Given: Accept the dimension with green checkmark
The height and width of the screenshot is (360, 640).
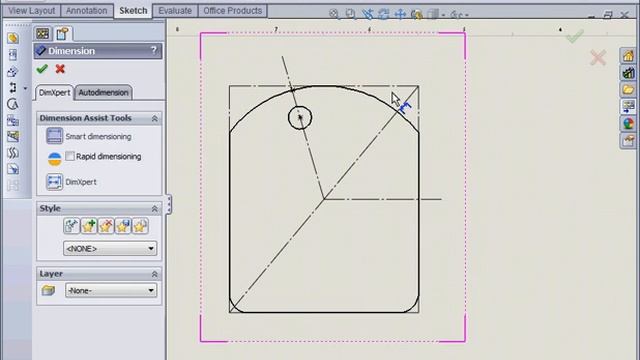Looking at the screenshot, I should (42, 69).
